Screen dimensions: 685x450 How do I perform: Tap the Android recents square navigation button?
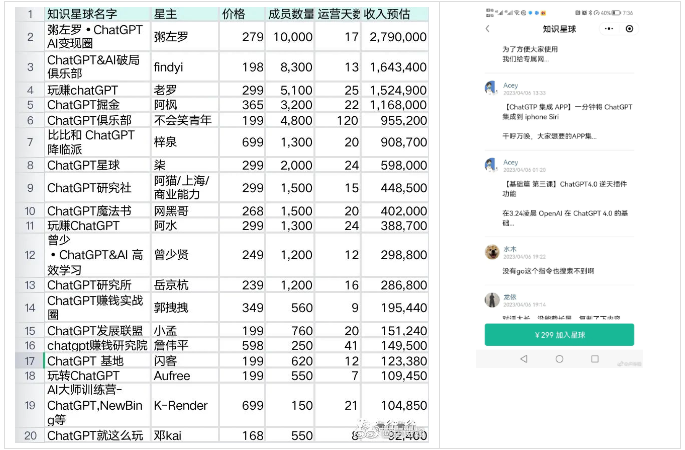pyautogui.click(x=595, y=359)
